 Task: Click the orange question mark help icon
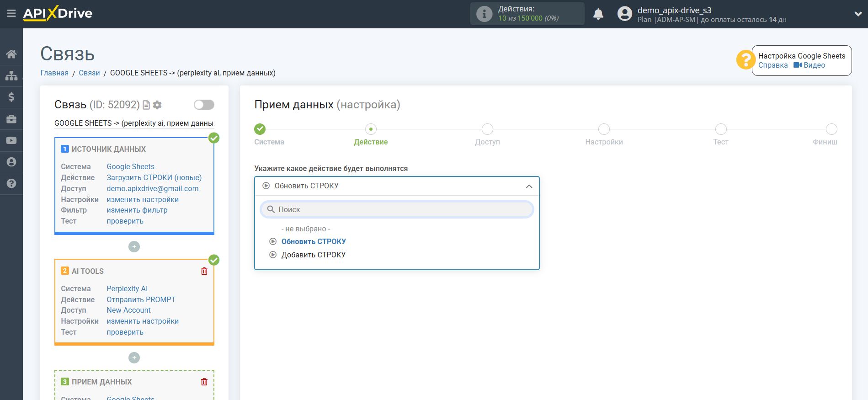pyautogui.click(x=746, y=60)
